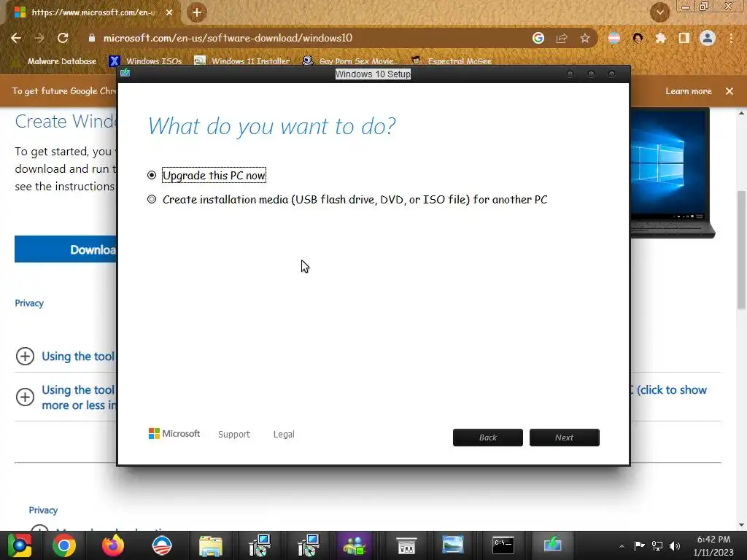Click the Google icon in the address bar

click(x=538, y=38)
